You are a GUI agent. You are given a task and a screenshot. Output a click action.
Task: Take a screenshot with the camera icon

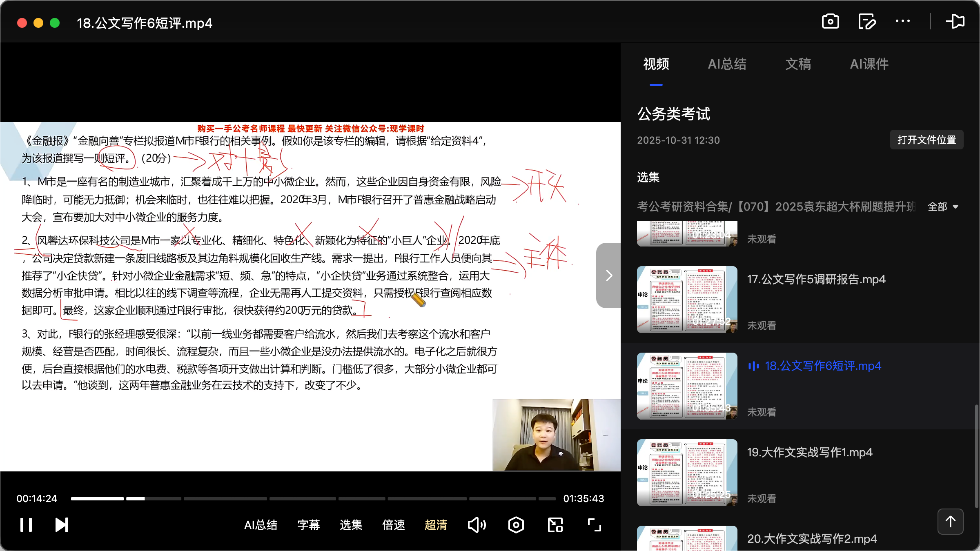(x=830, y=21)
